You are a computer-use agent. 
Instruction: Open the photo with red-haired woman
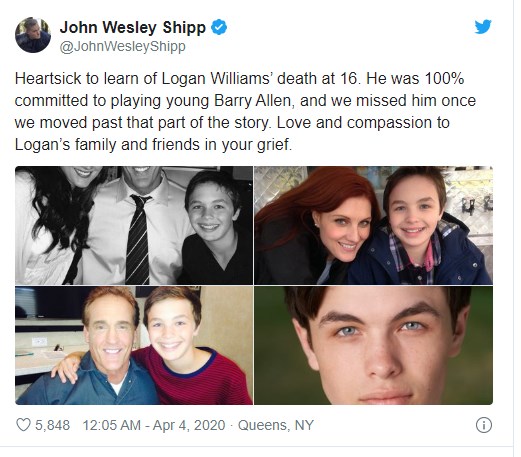[x=373, y=225]
